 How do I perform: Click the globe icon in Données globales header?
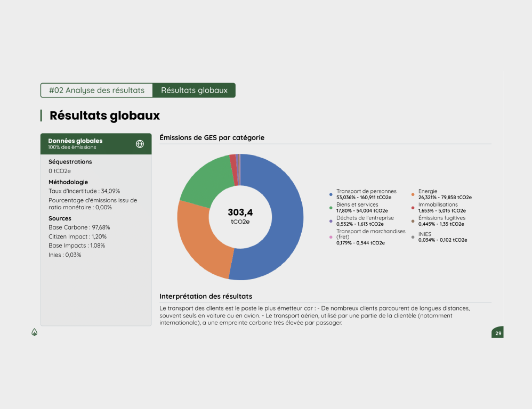point(140,144)
